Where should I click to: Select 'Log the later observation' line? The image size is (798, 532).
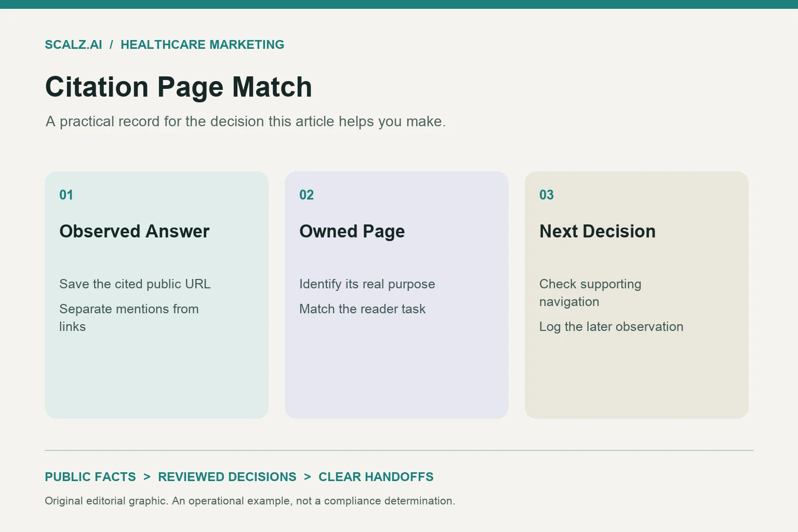click(x=611, y=327)
